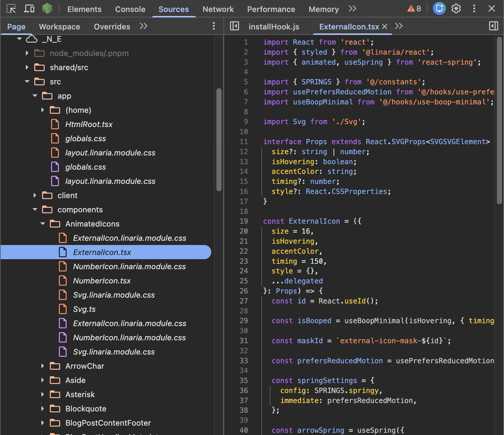Image resolution: width=504 pixels, height=435 pixels.
Task: Show more DevTools panels chevron
Action: 352,9
